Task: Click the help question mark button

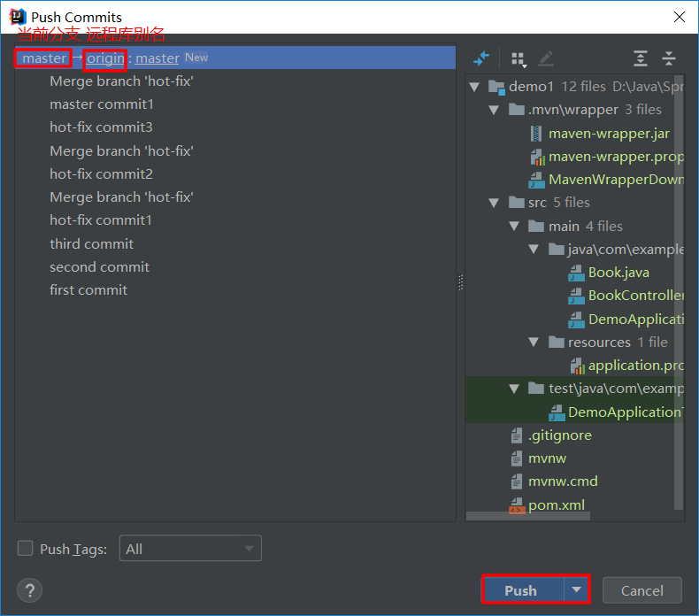Action: click(30, 590)
